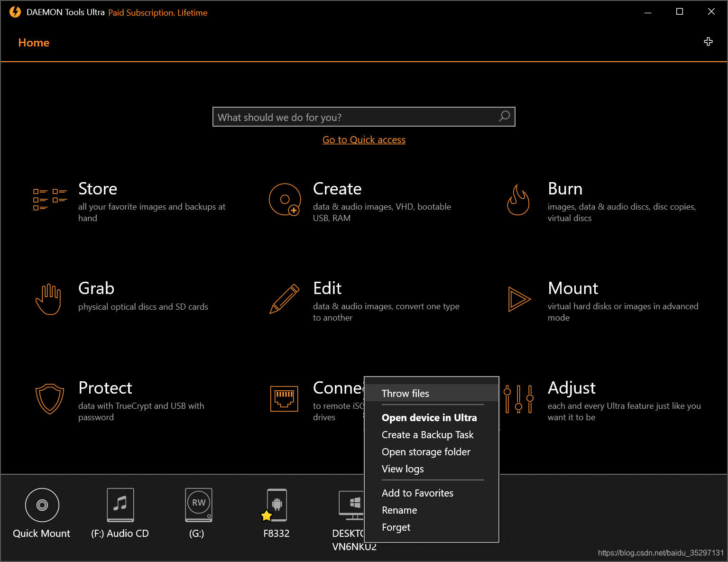Select the (G:) RW drive icon
The width and height of the screenshot is (728, 562).
coord(198,505)
